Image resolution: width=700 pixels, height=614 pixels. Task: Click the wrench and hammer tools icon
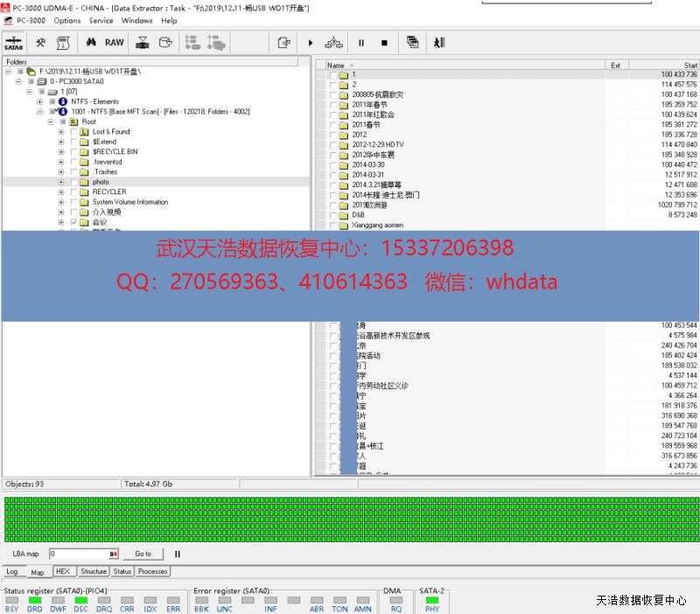[40, 42]
